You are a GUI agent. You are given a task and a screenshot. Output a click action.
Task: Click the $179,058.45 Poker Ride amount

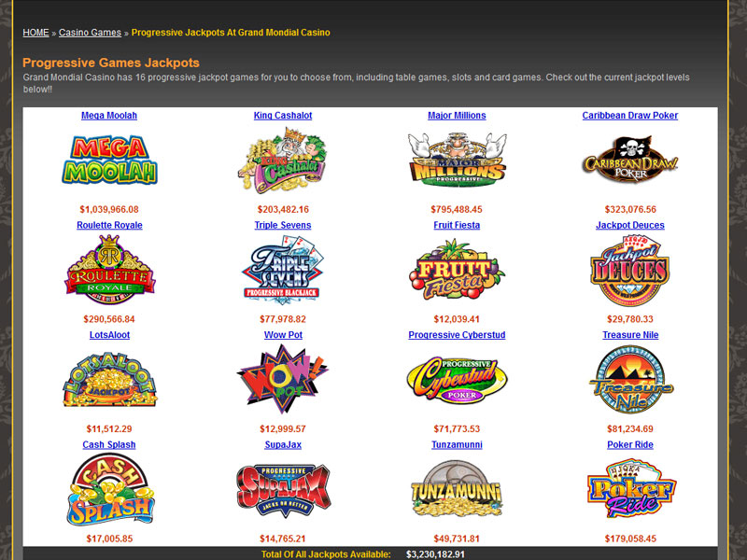click(x=630, y=539)
